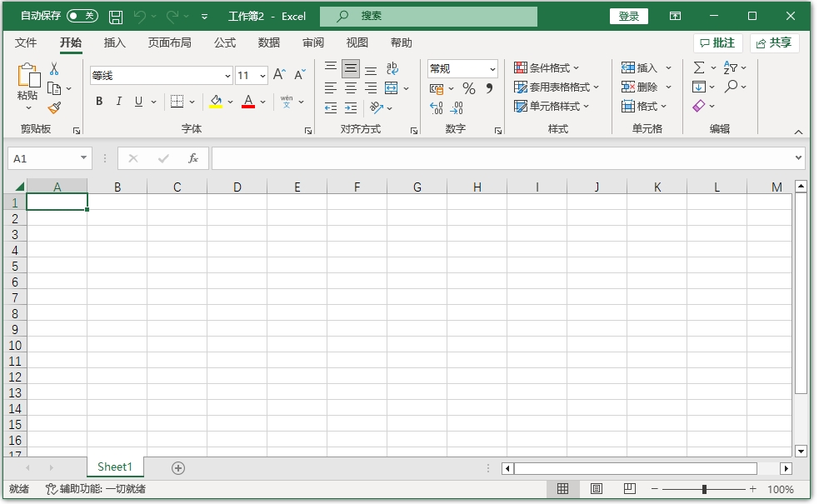Toggle middle vertical alignment

point(351,68)
